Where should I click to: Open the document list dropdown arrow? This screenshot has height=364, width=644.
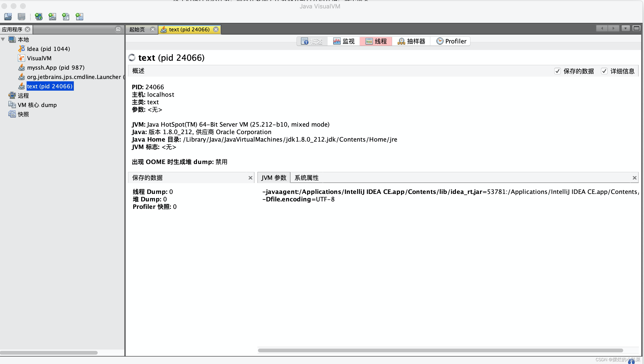point(625,28)
